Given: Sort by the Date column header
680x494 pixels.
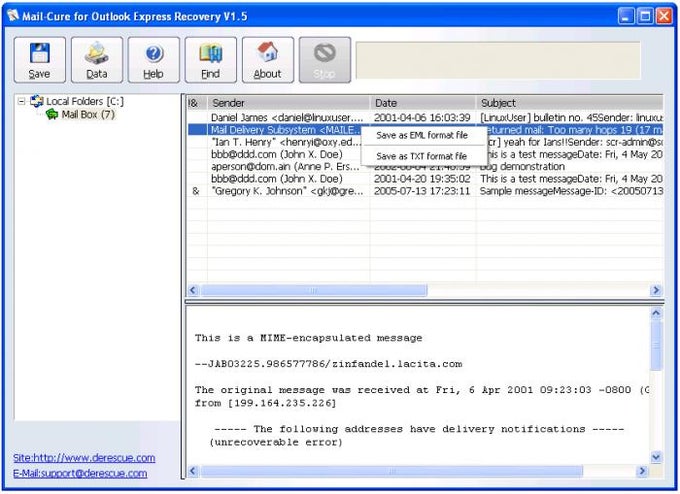Looking at the screenshot, I should pyautogui.click(x=423, y=103).
